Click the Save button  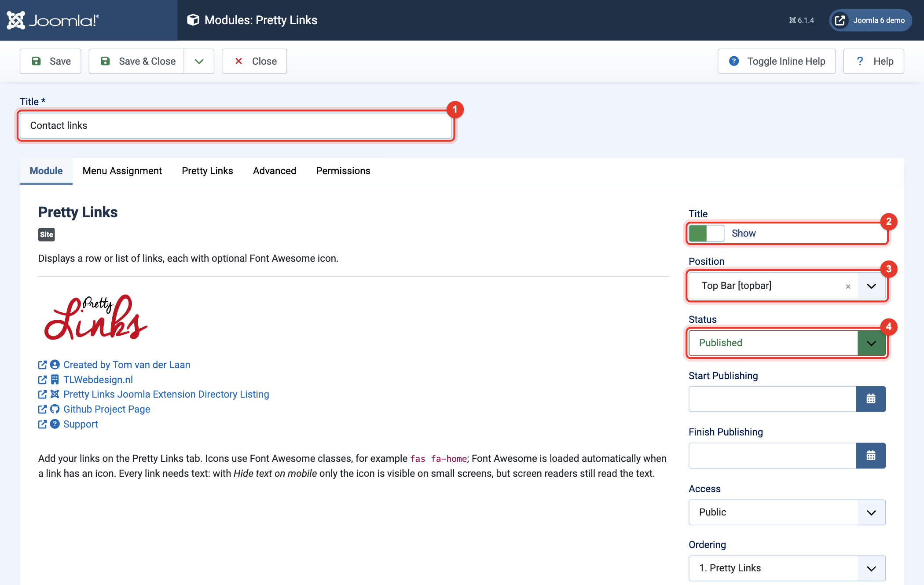click(x=51, y=61)
